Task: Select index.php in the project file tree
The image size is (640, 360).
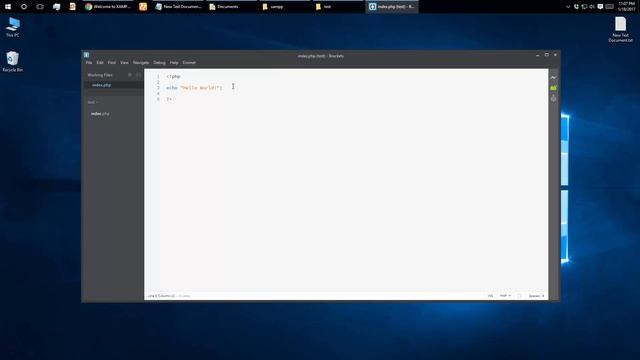Action: (x=100, y=113)
